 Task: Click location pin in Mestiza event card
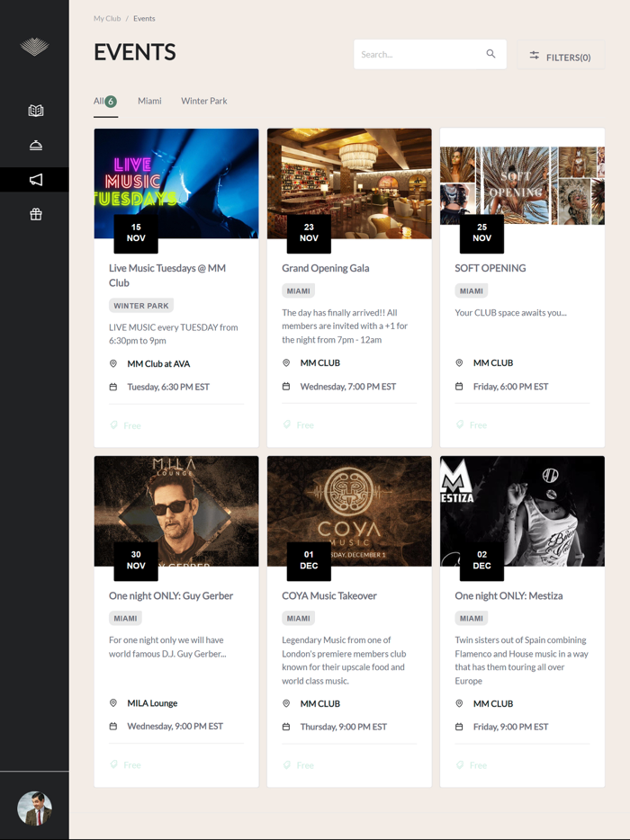pos(459,703)
